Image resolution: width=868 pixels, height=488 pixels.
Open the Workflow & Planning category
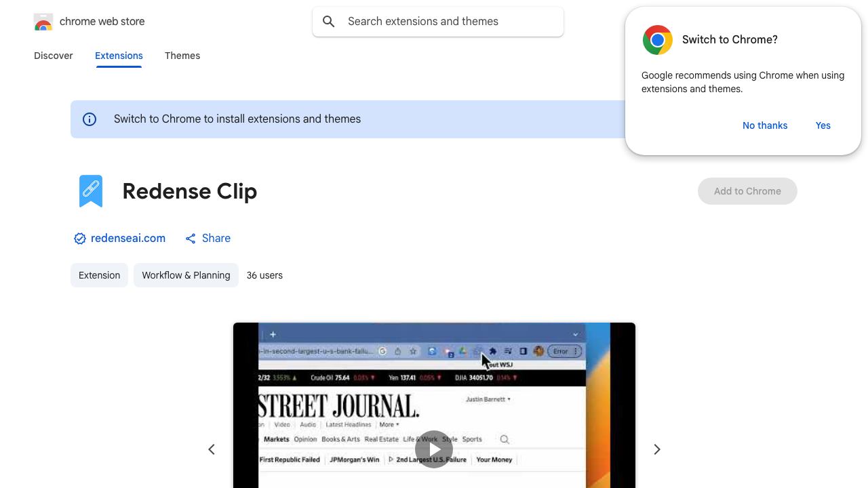(x=186, y=275)
